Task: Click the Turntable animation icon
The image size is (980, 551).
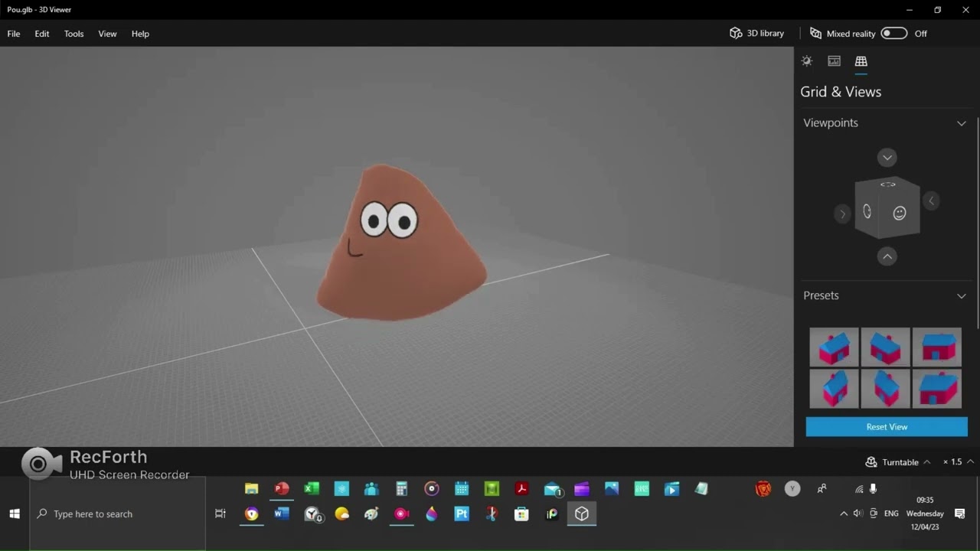Action: point(871,462)
